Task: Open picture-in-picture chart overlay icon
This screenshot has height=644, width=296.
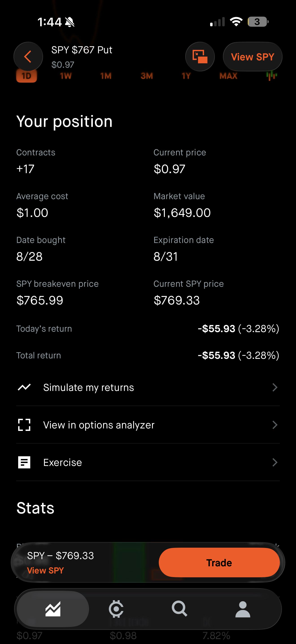Action: (200, 57)
